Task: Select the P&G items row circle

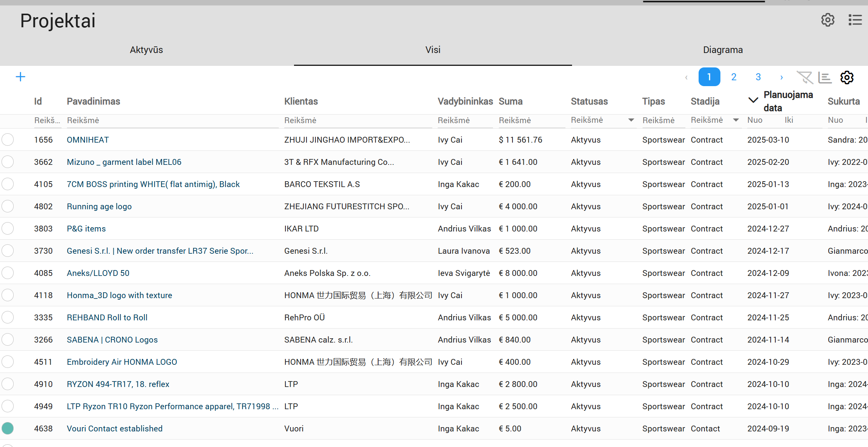Action: tap(7, 228)
